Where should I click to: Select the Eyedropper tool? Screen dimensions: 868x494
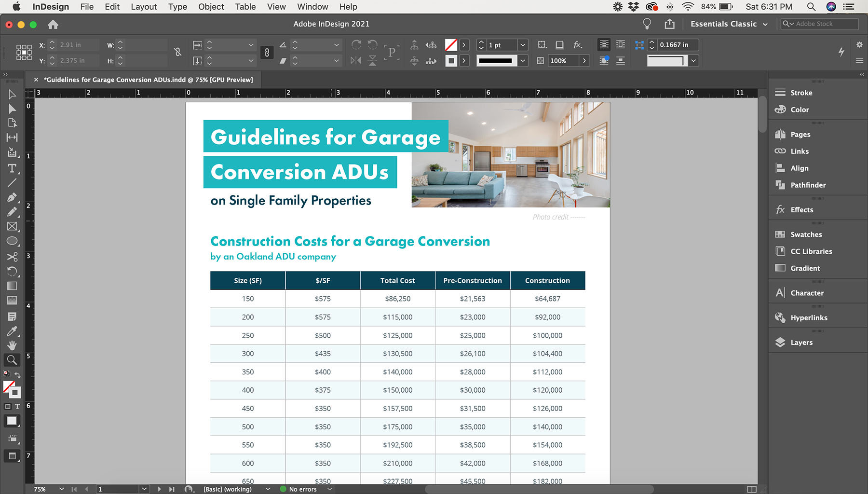[x=12, y=331]
